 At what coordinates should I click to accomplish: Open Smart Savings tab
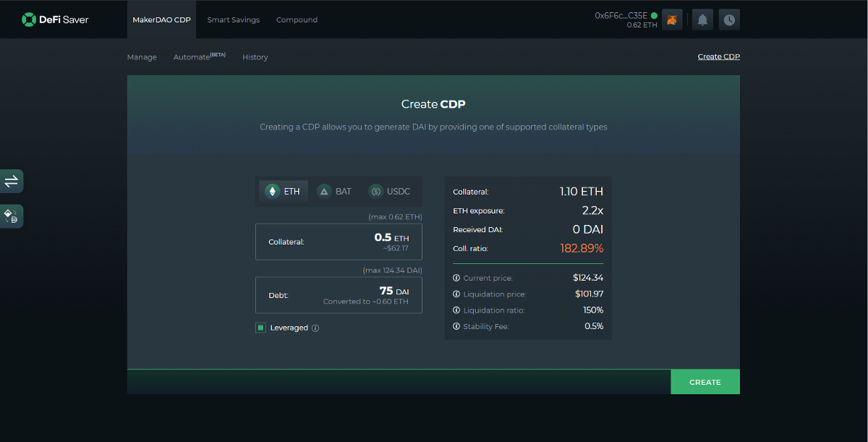pyautogui.click(x=233, y=20)
